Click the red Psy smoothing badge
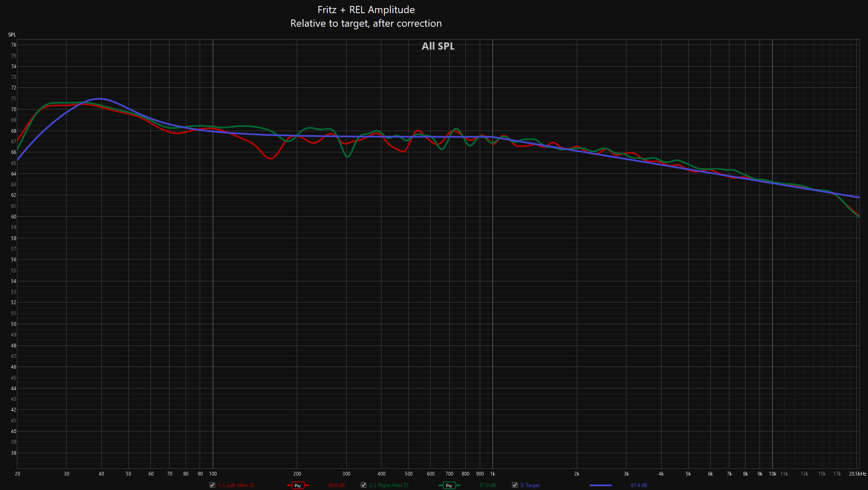 click(298, 485)
